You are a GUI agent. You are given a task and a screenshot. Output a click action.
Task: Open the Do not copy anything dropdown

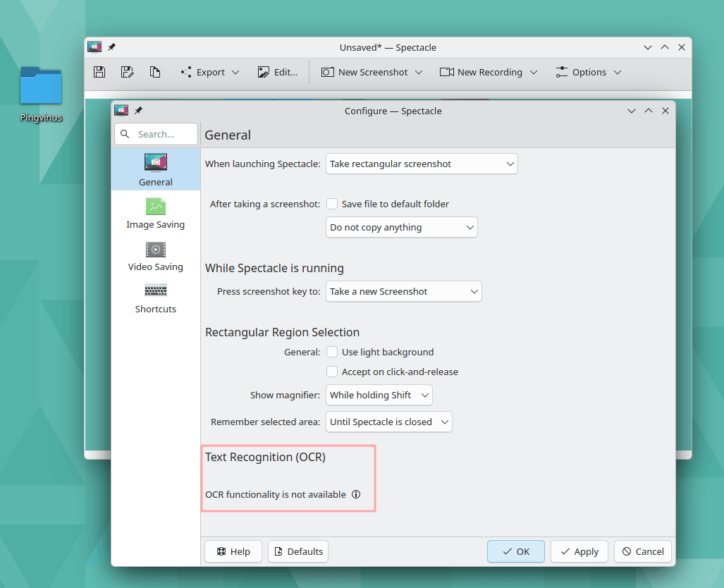pos(401,227)
